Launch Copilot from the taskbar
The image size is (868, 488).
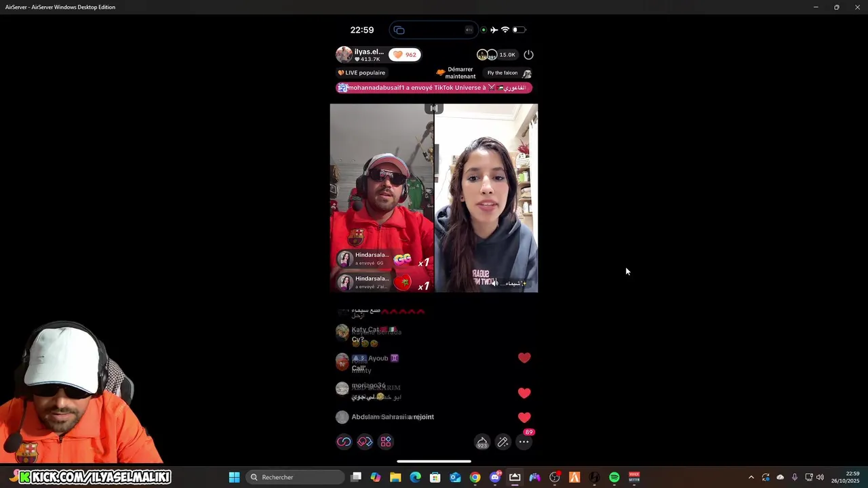pyautogui.click(x=376, y=477)
